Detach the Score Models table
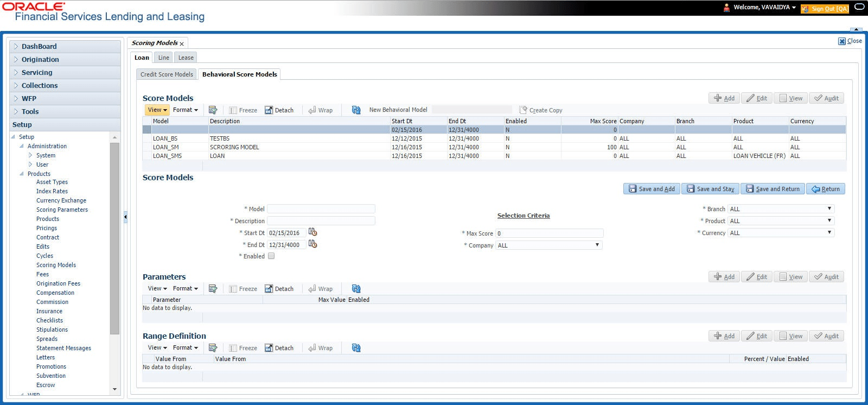Viewport: 868px width, 405px height. pyautogui.click(x=279, y=110)
